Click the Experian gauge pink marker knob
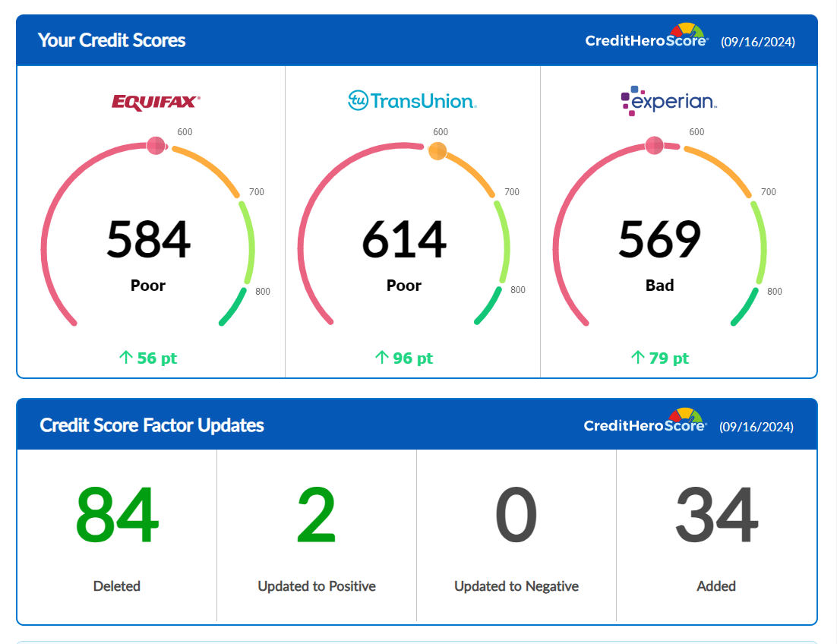The image size is (837, 644). click(655, 145)
